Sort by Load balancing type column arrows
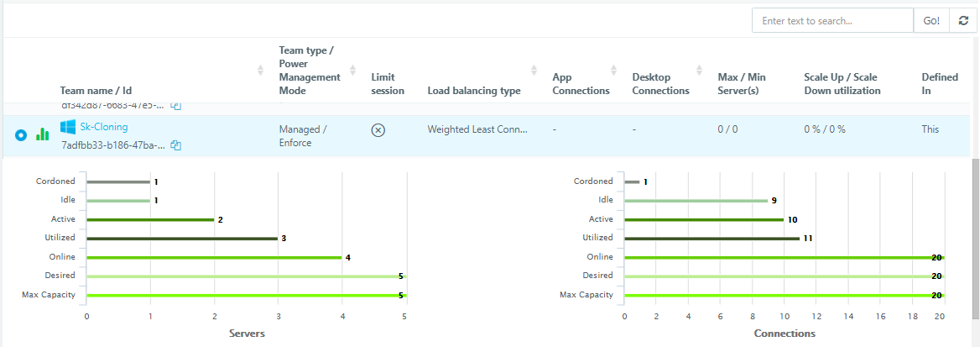The height and width of the screenshot is (347, 980). pyautogui.click(x=534, y=71)
